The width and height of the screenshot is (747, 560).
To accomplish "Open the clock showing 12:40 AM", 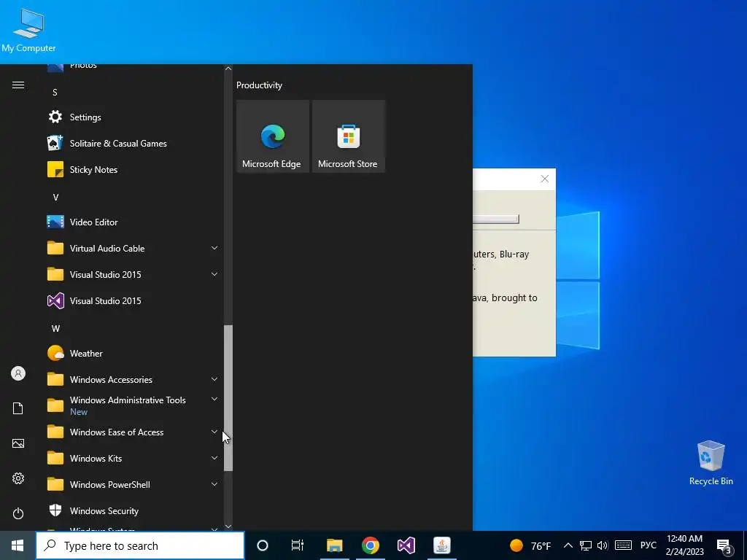I will coord(684,545).
